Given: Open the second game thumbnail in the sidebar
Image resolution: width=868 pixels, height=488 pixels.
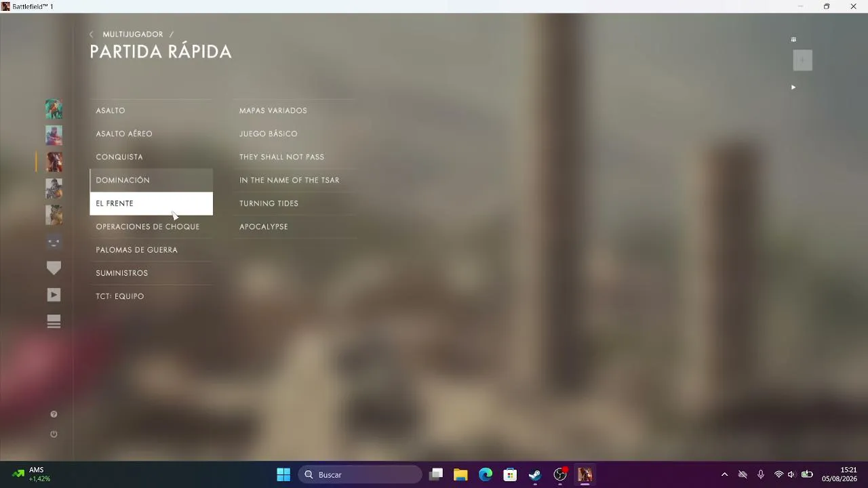Looking at the screenshot, I should point(54,135).
